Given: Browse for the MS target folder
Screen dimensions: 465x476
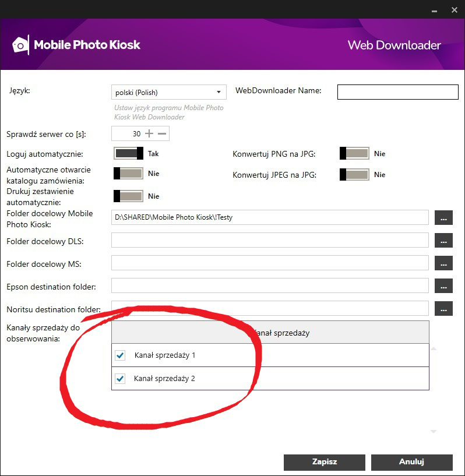Looking at the screenshot, I should 443,263.
